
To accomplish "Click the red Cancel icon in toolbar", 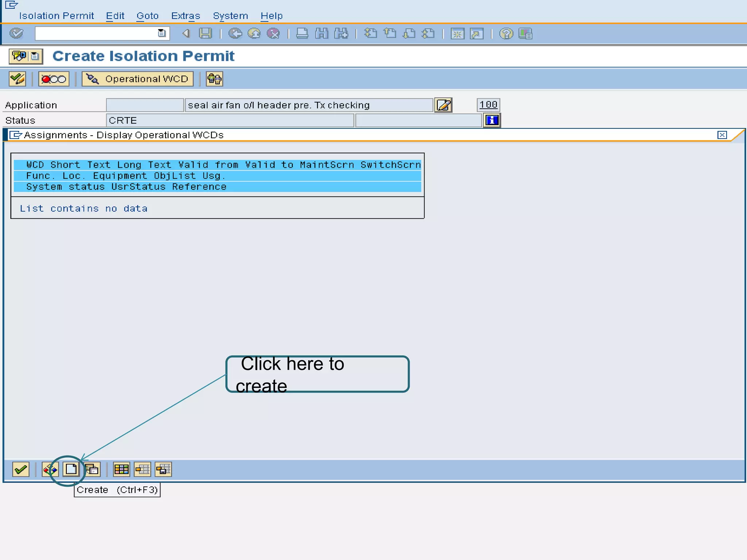I will point(273,34).
